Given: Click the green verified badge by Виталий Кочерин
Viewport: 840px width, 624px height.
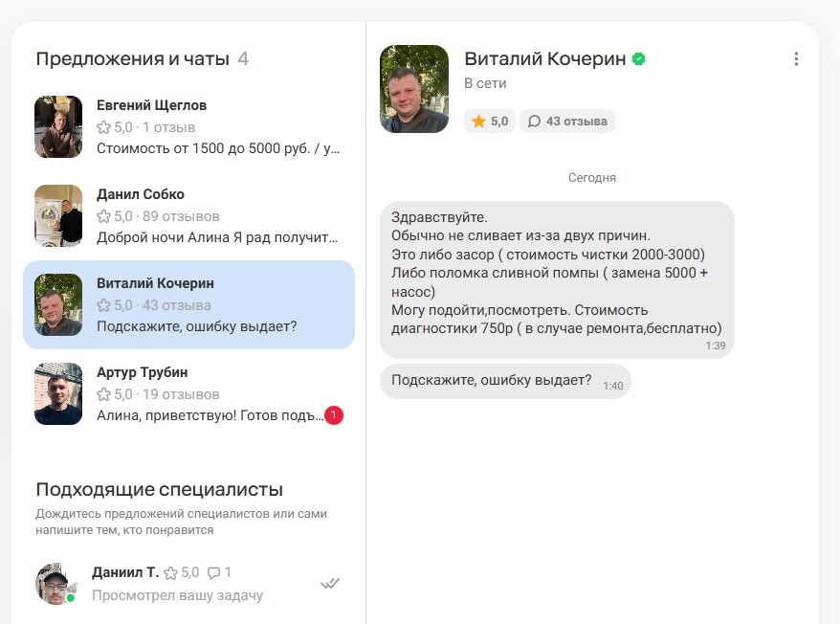Looking at the screenshot, I should [x=638, y=59].
